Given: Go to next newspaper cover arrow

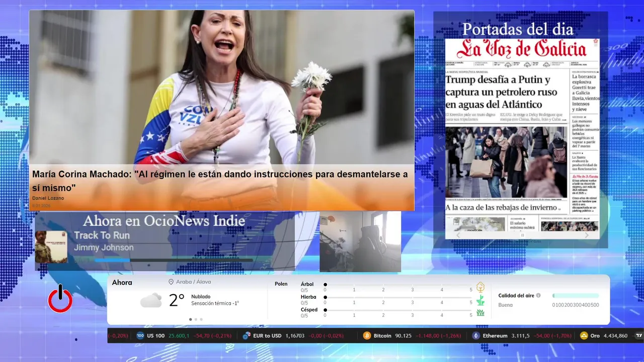Looking at the screenshot, I should coord(587,235).
